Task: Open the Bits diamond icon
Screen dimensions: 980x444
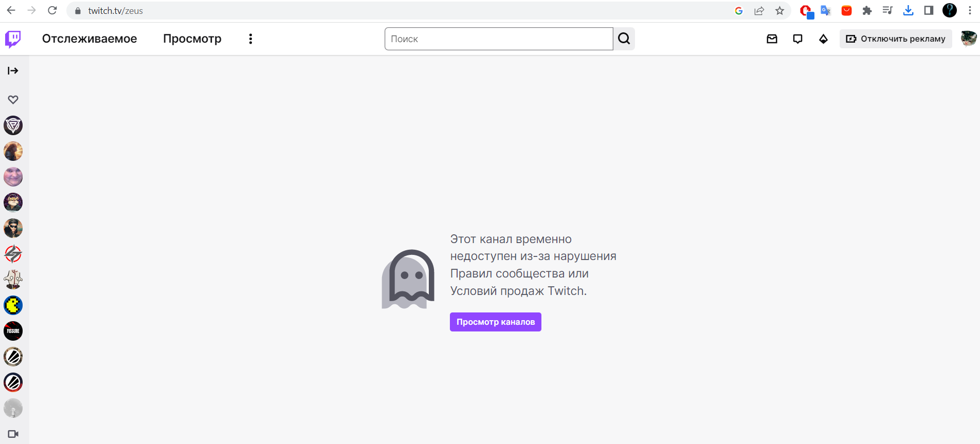Action: coord(823,39)
